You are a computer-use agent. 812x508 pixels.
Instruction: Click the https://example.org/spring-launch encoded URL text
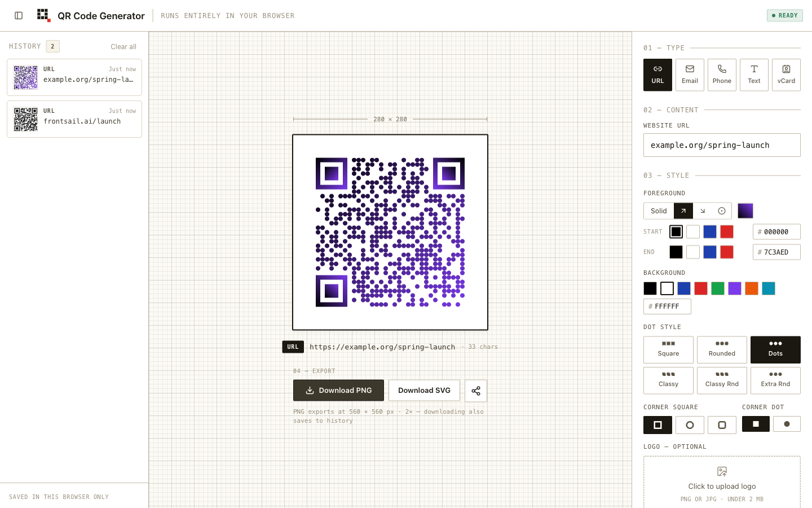(382, 347)
